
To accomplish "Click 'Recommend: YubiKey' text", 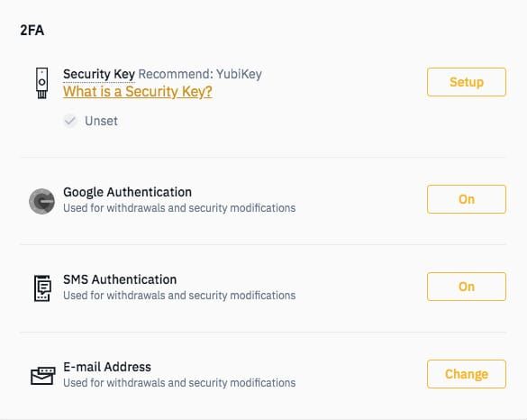I will coord(200,74).
